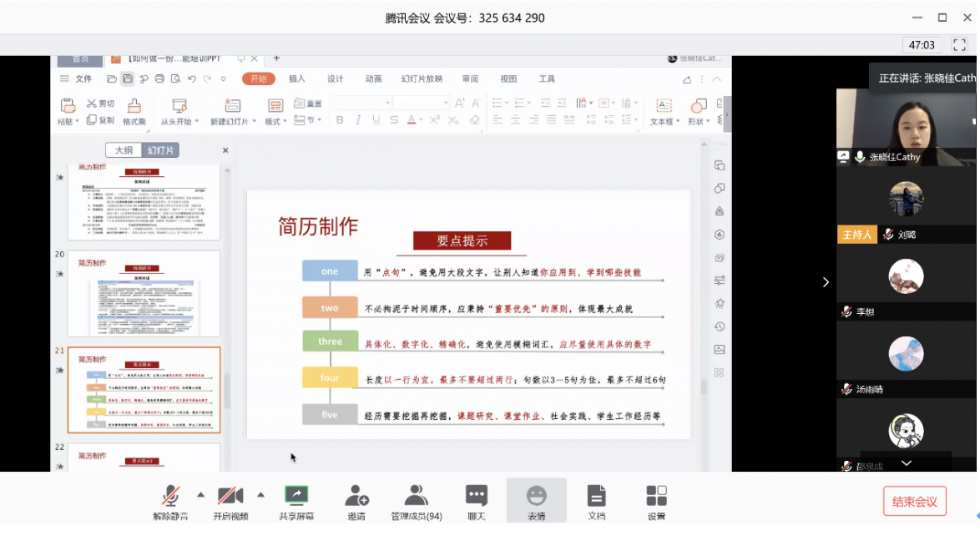
Task: Select slide 20 thumbnail
Action: (144, 293)
